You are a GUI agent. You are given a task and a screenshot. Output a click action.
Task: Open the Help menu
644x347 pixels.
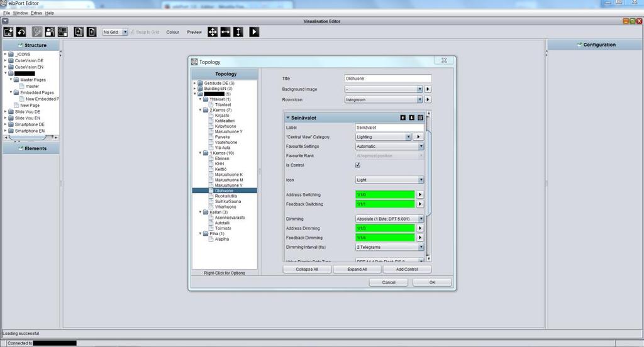(x=49, y=13)
